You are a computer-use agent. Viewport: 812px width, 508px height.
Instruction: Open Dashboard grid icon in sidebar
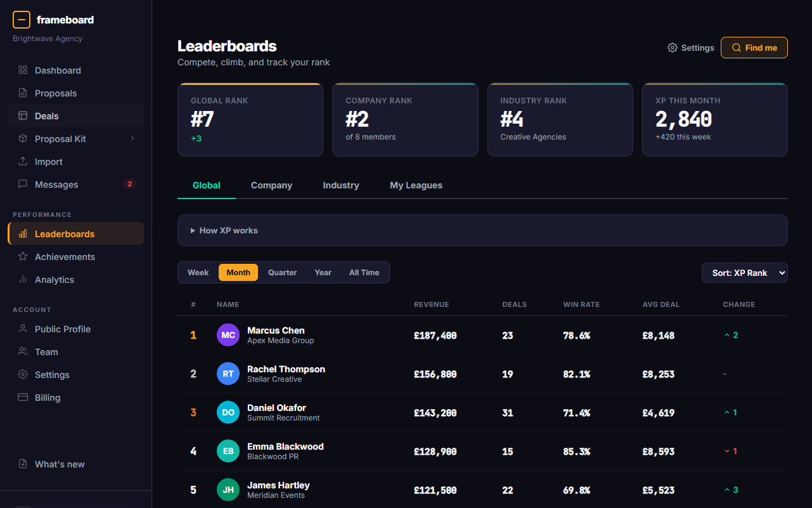(23, 70)
